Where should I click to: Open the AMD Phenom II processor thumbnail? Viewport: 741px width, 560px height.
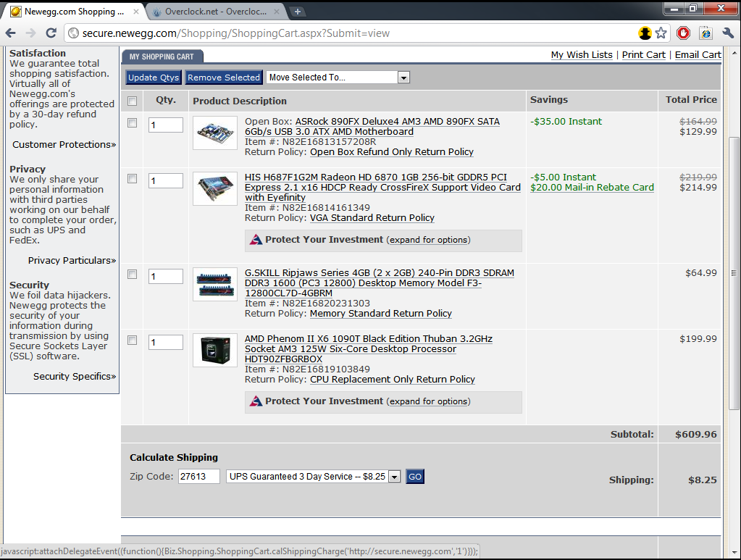215,350
